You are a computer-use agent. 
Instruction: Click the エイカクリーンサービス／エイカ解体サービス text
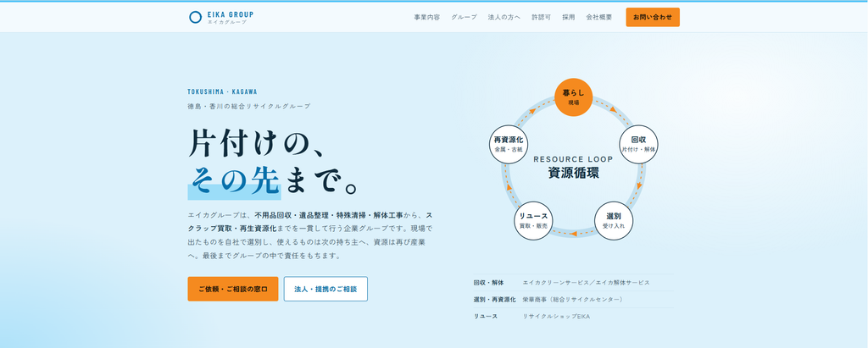pyautogui.click(x=587, y=283)
